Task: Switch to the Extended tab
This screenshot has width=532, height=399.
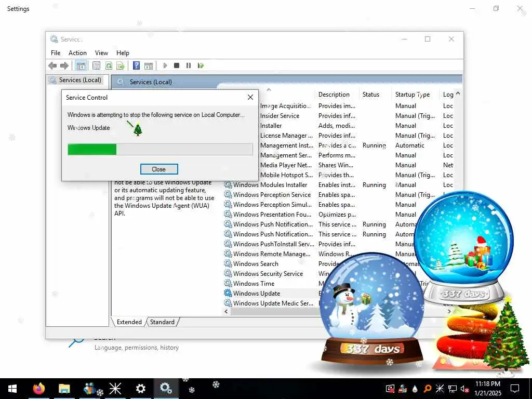Action: [129, 322]
